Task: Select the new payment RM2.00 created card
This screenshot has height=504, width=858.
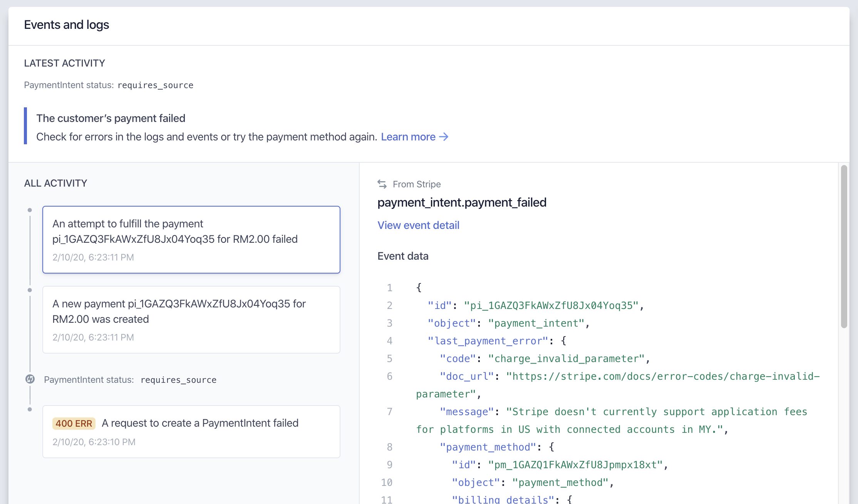Action: tap(191, 320)
